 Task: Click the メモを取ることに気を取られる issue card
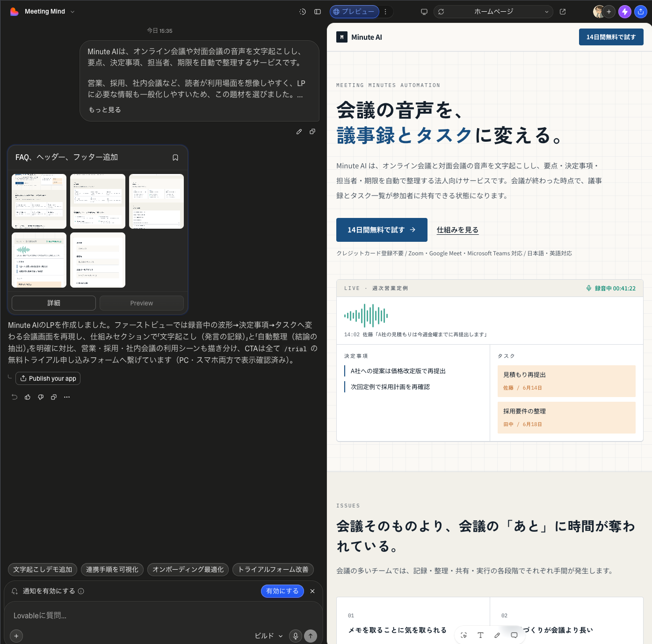tap(413, 621)
